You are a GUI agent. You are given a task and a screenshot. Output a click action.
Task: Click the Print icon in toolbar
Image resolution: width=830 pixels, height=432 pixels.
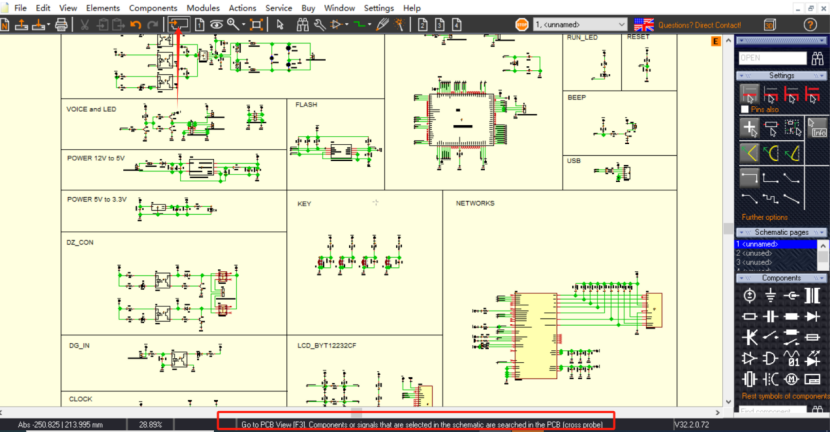point(61,24)
